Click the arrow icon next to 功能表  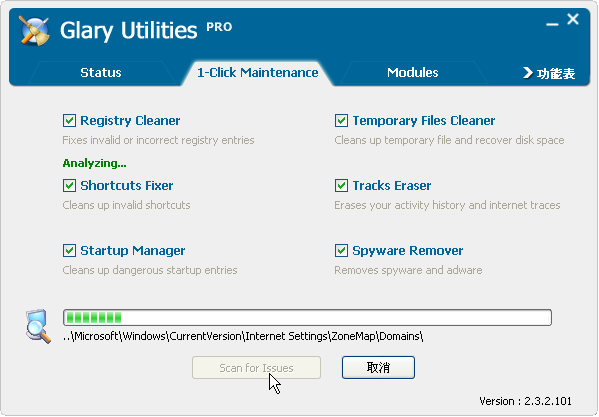(528, 73)
